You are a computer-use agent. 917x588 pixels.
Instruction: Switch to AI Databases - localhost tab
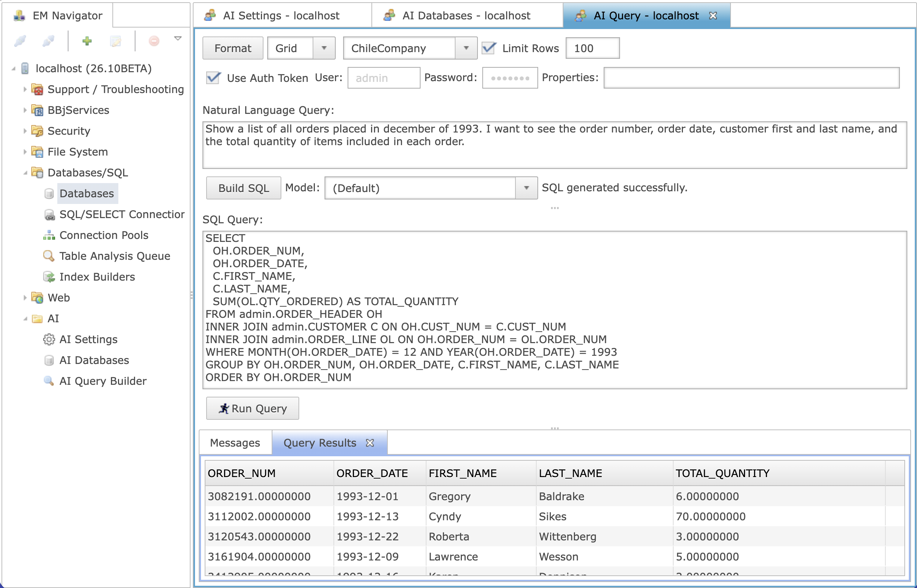click(467, 16)
